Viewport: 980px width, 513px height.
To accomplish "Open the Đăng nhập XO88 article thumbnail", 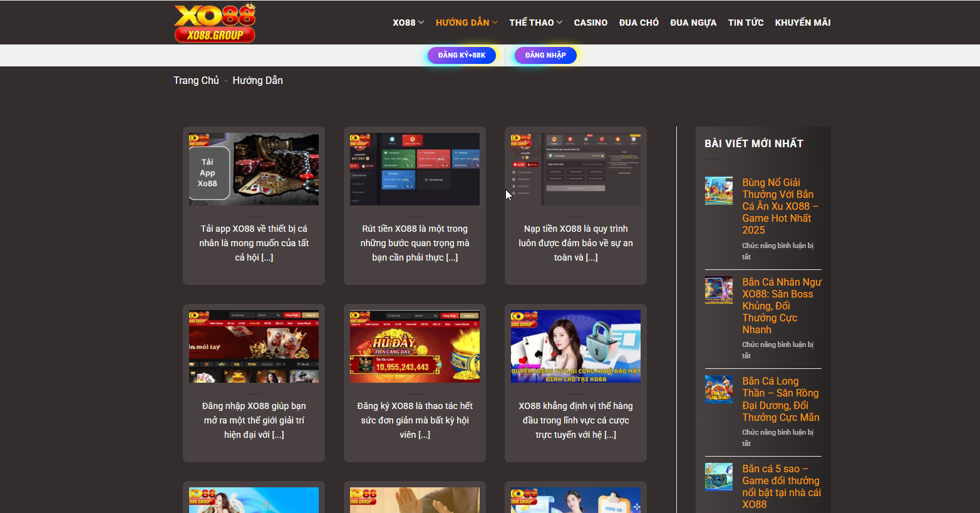I will pyautogui.click(x=254, y=346).
